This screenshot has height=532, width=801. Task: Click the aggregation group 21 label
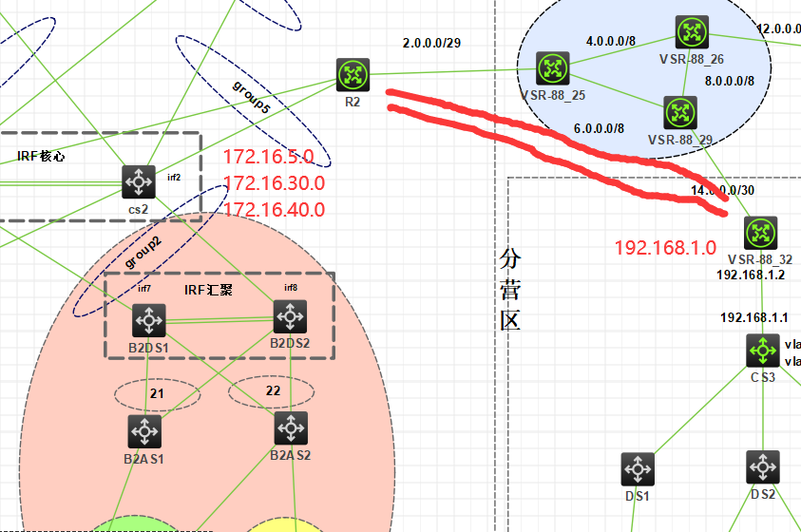pyautogui.click(x=157, y=393)
